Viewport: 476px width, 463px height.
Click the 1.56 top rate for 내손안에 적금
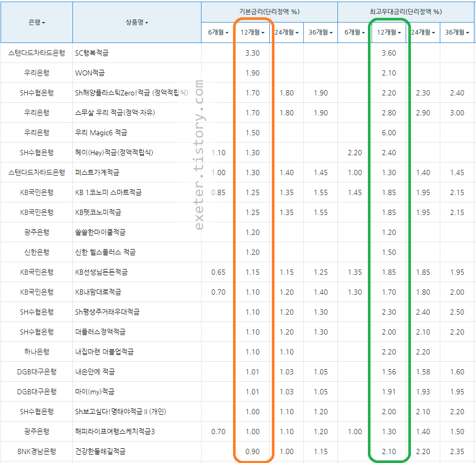[389, 372]
